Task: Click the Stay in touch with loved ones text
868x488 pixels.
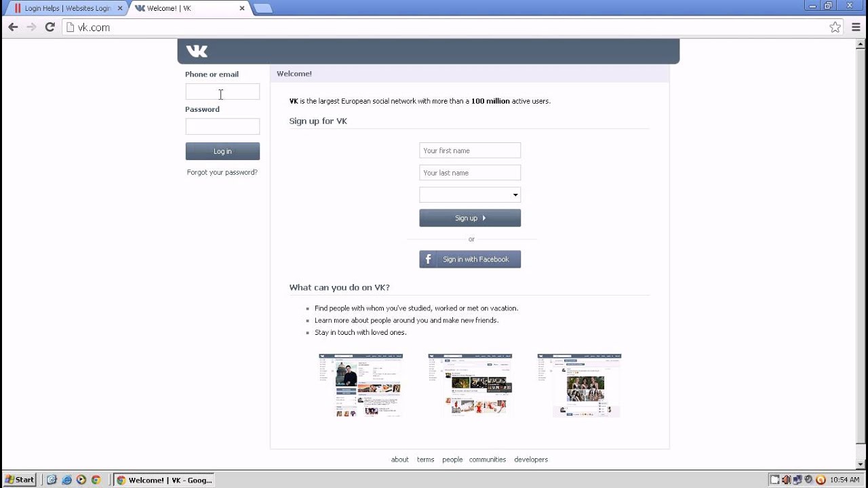Action: coord(361,333)
